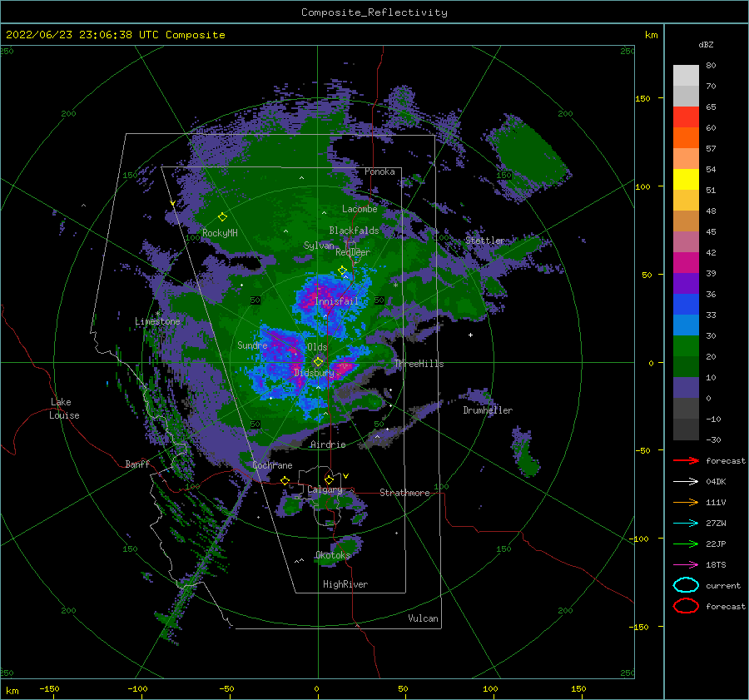Click the Lake Louise map label

tap(65, 409)
